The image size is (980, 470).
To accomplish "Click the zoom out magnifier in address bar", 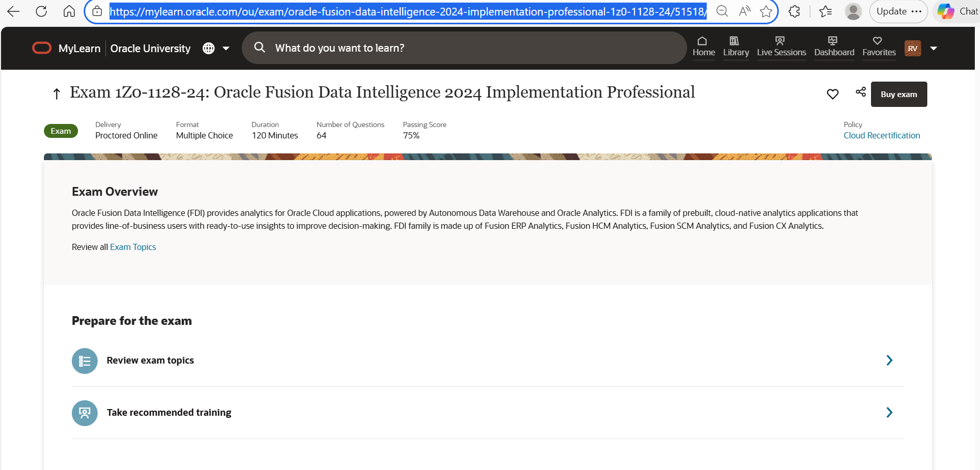I will [722, 11].
